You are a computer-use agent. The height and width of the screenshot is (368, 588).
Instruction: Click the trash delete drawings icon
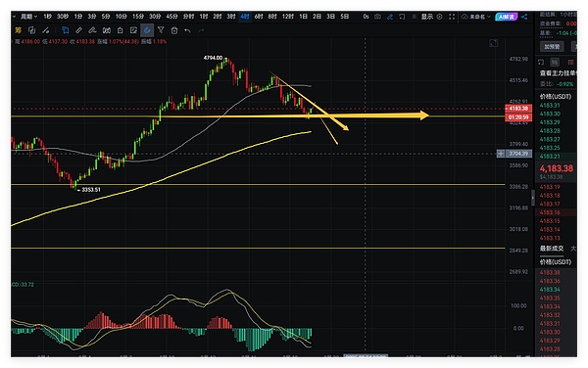pyautogui.click(x=174, y=30)
